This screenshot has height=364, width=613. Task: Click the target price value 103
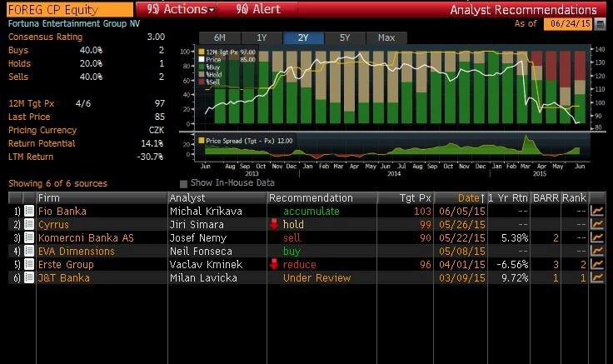pyautogui.click(x=422, y=212)
